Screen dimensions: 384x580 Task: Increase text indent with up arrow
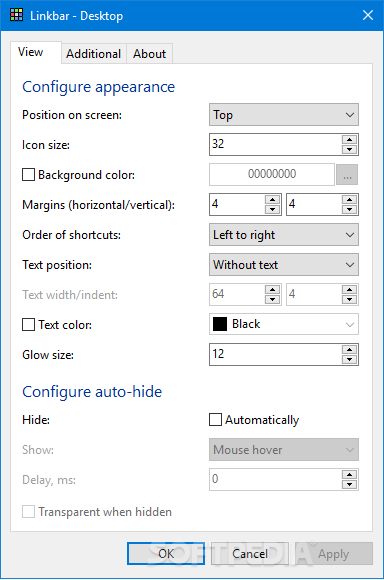click(349, 290)
